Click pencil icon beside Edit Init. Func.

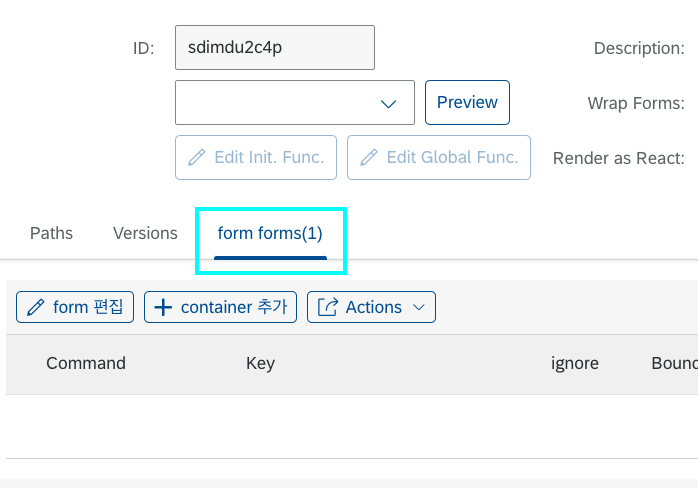click(196, 158)
